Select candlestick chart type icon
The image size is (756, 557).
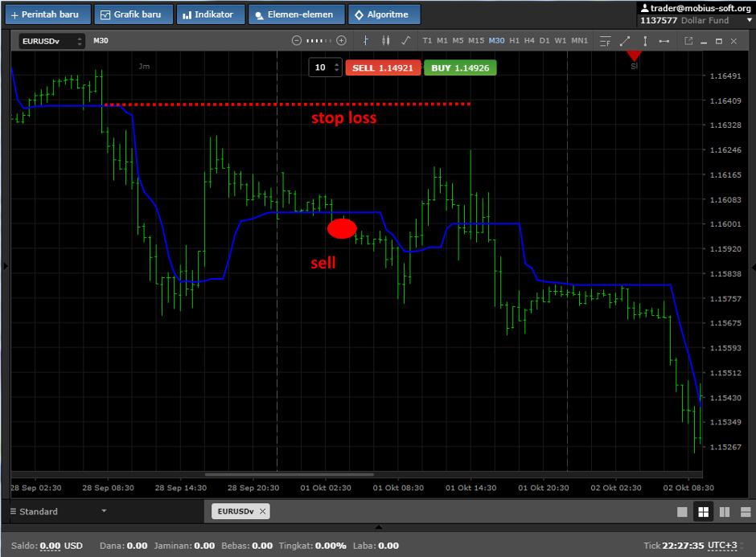click(386, 41)
